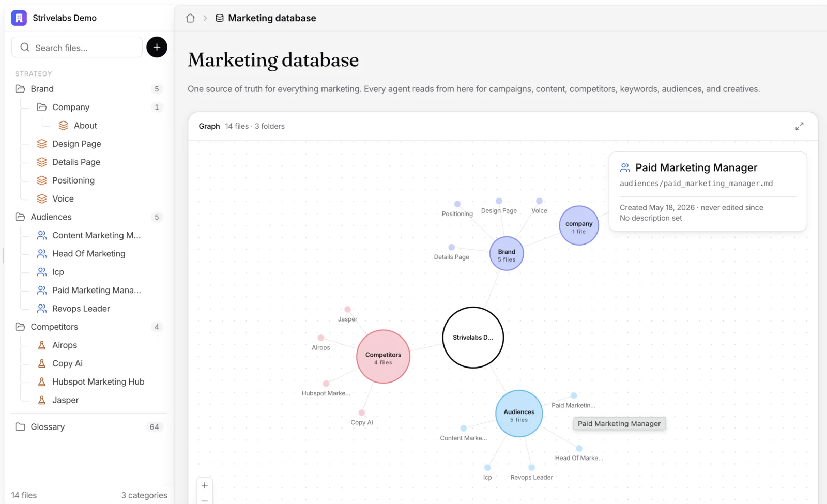Click the Strivelabs Demo logo icon
827x504 pixels.
point(19,18)
